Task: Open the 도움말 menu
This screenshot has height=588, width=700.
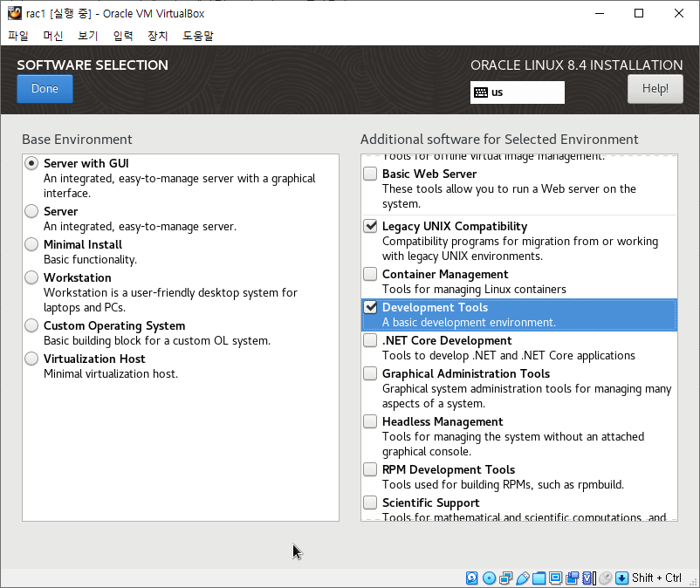Action: pyautogui.click(x=198, y=36)
